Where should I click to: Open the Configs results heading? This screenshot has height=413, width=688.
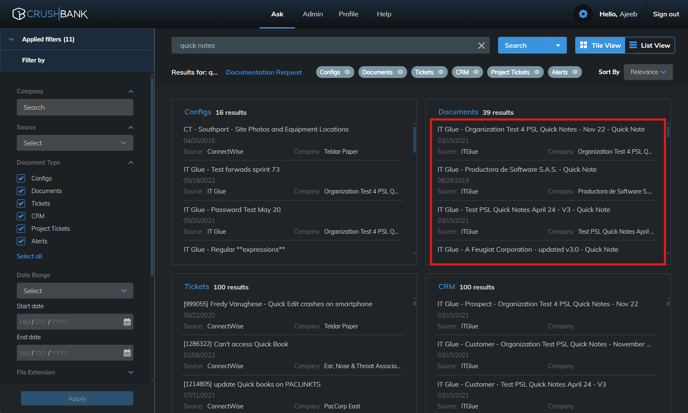(x=197, y=112)
